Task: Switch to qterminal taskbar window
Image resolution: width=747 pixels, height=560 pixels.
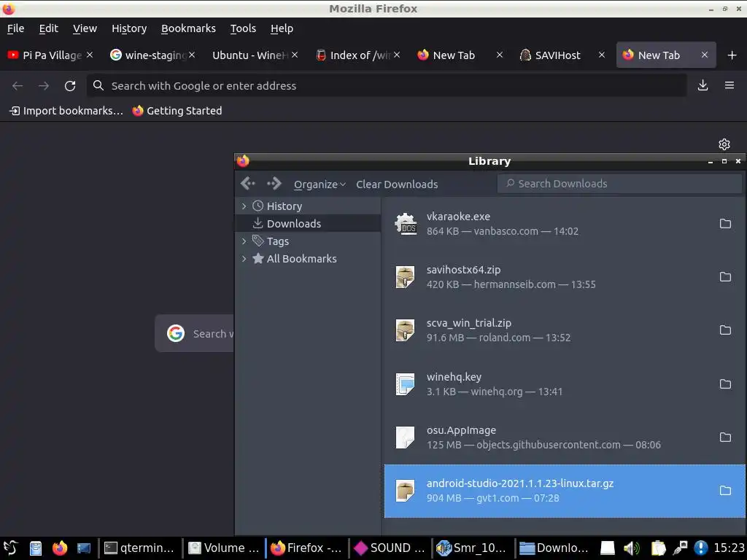Action: [139, 548]
